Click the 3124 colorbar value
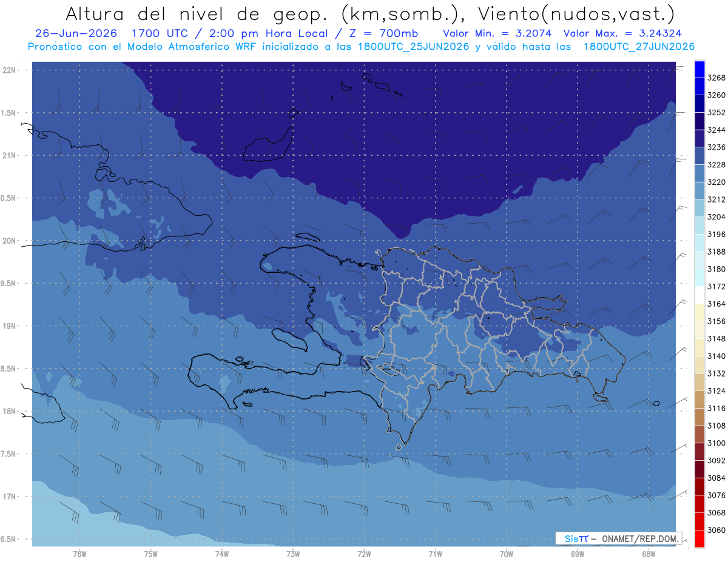 (716, 391)
